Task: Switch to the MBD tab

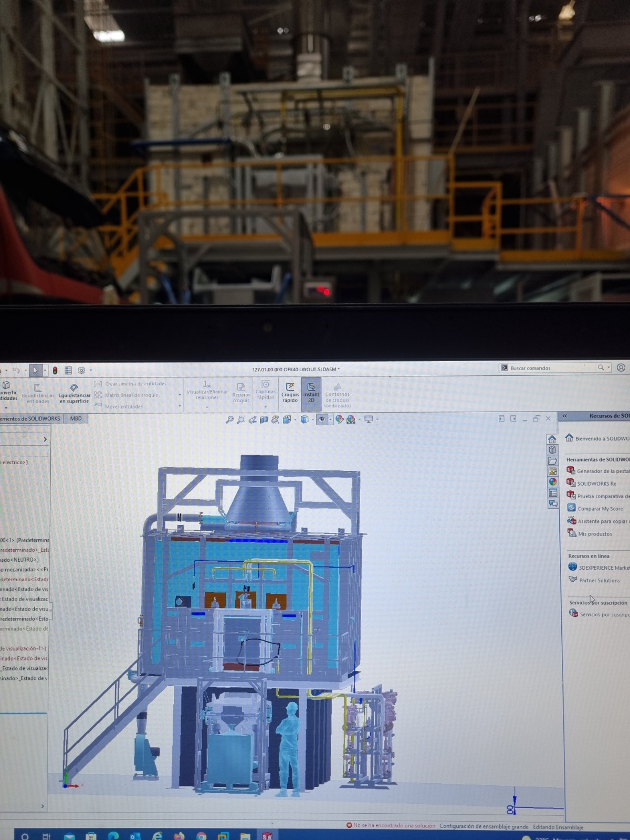Action: (x=76, y=418)
